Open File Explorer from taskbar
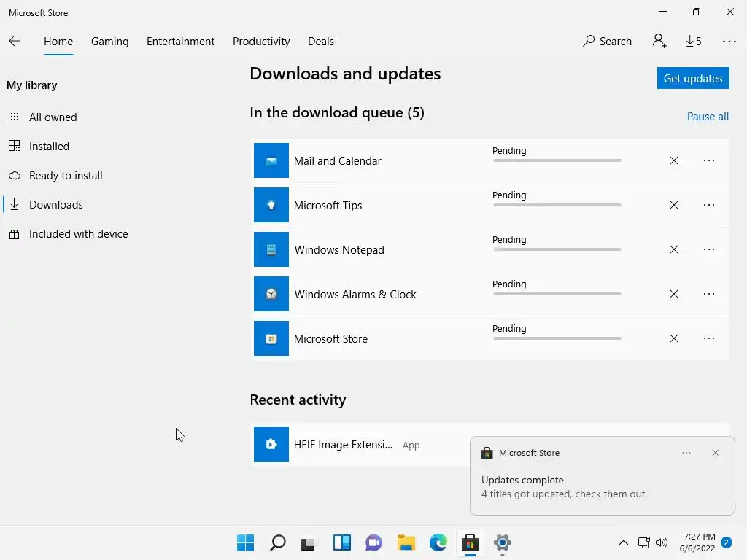Viewport: 747px width, 560px height. tap(406, 542)
